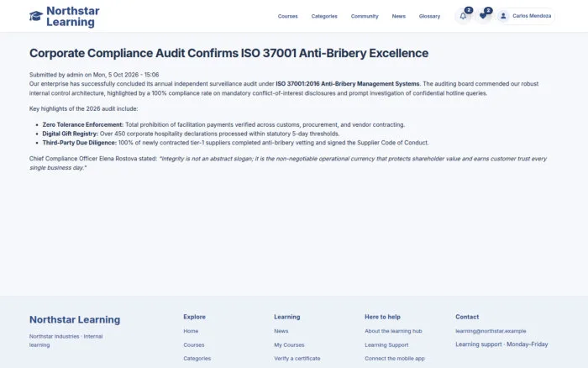This screenshot has height=368, width=588.
Task: Click the learning@northstar.example email link
Action: 491,331
